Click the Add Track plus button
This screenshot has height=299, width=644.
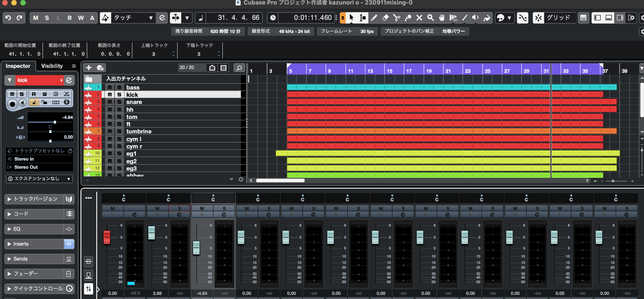[x=89, y=68]
